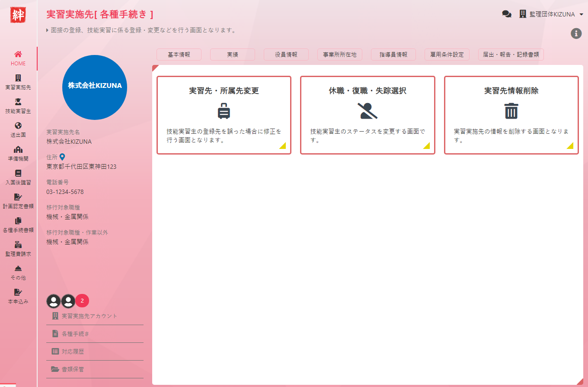Select the 届出・報告・記録書類 tab
The image size is (588, 387).
point(511,55)
